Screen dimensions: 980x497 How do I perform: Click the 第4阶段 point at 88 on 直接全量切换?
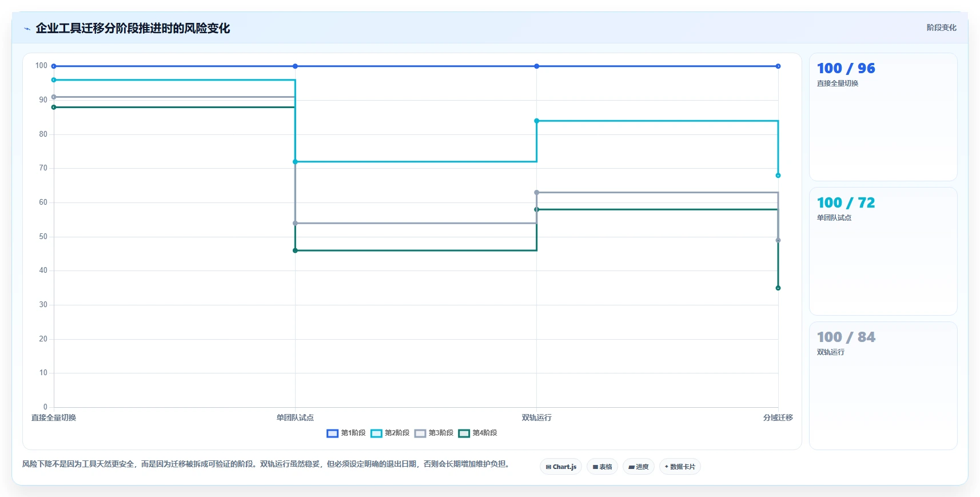(54, 107)
